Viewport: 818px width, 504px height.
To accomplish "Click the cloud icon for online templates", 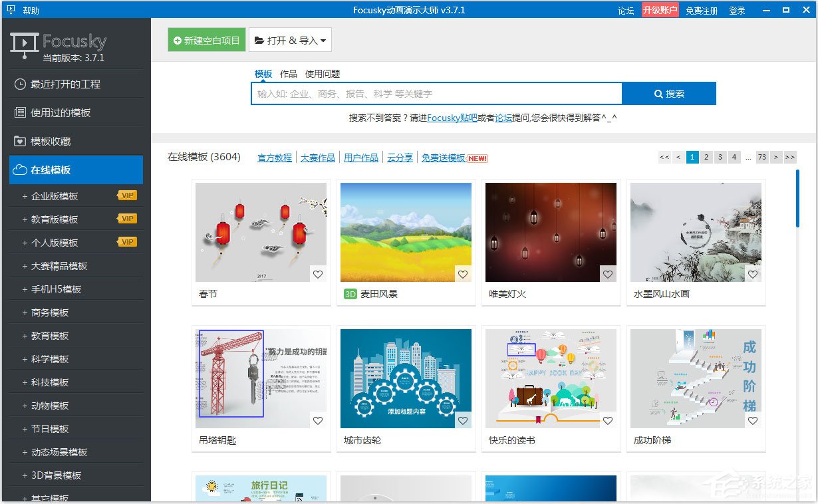I will (x=20, y=170).
